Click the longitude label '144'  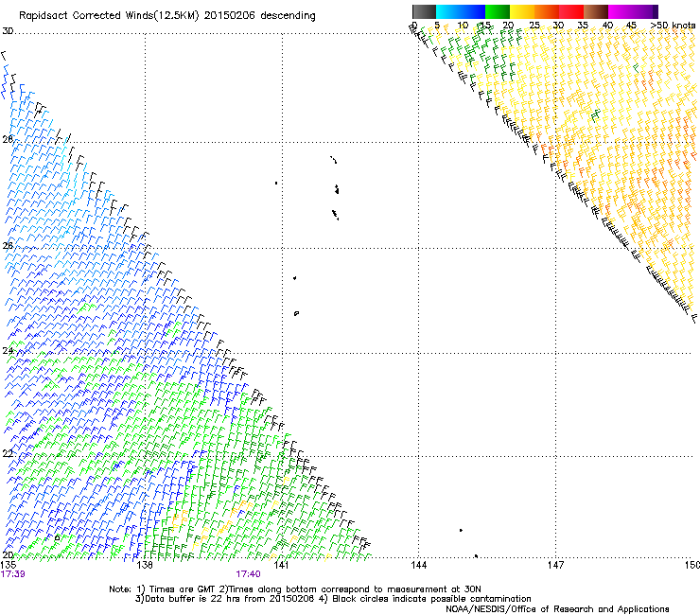(418, 565)
